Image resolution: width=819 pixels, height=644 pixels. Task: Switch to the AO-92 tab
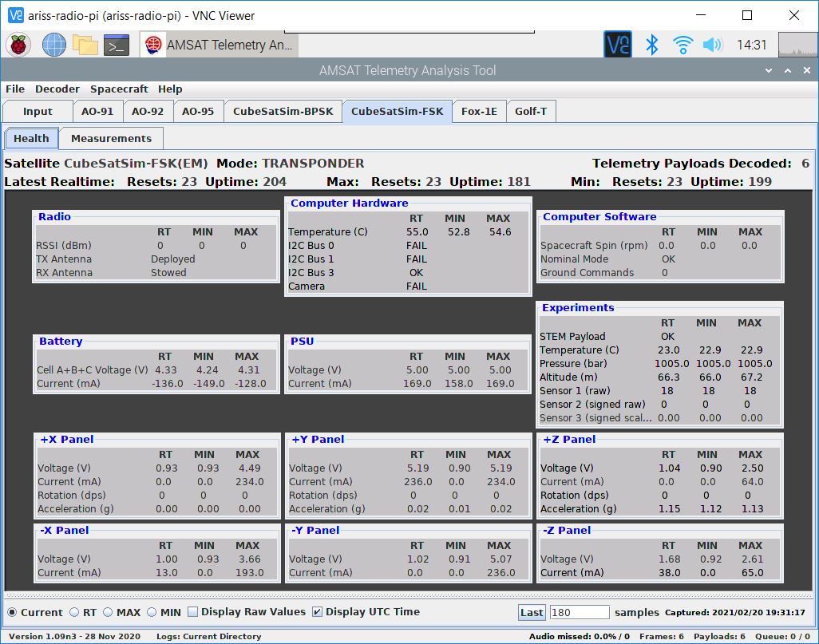(148, 111)
